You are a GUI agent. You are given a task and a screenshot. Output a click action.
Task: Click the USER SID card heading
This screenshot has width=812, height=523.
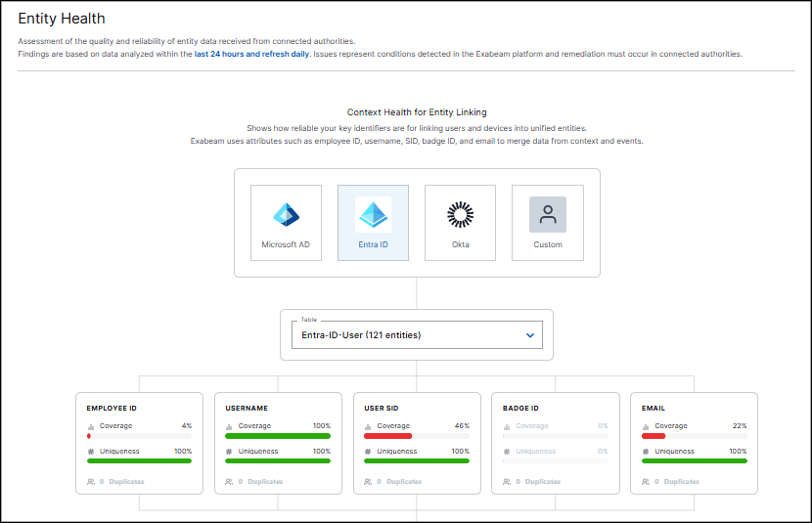(x=382, y=409)
